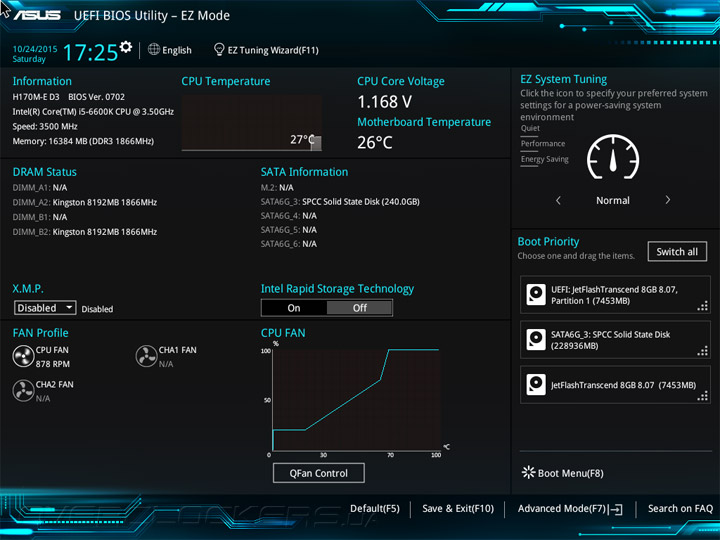Click the Boot Menu snowflake icon

click(x=528, y=472)
